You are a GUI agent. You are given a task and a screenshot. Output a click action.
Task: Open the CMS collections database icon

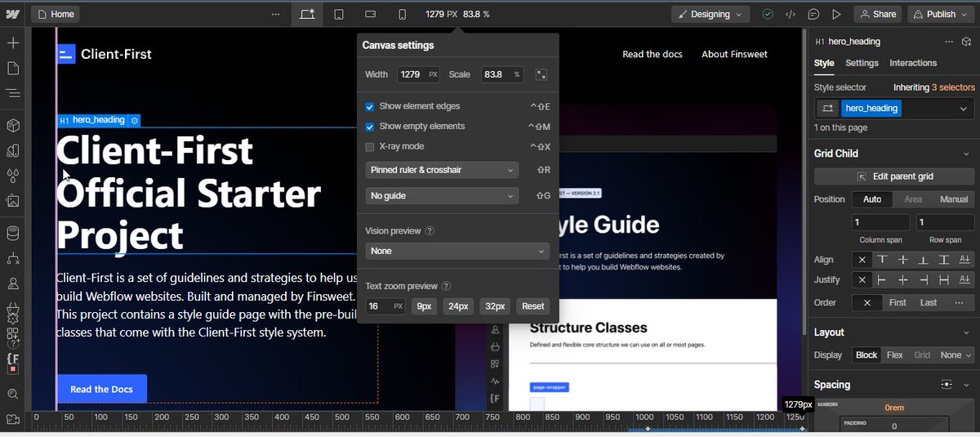[12, 234]
